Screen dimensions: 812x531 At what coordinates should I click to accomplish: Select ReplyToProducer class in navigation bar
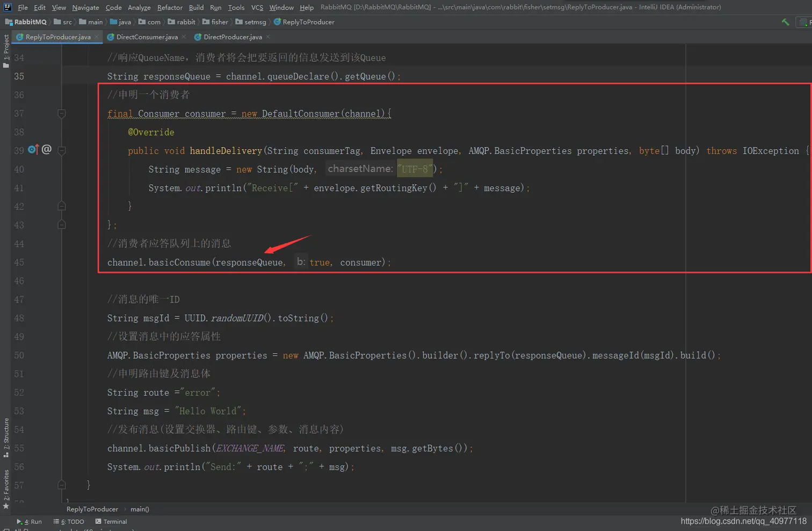304,22
